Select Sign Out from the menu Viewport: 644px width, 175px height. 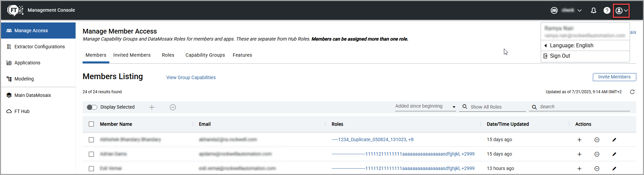point(560,56)
